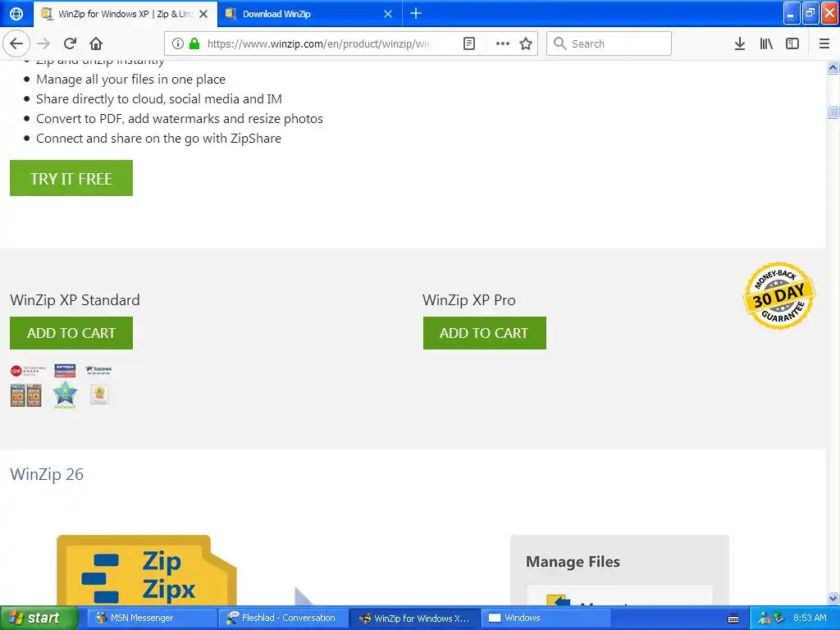Click the MSN Messenger system tray icon
The width and height of the screenshot is (840, 630).
[764, 618]
